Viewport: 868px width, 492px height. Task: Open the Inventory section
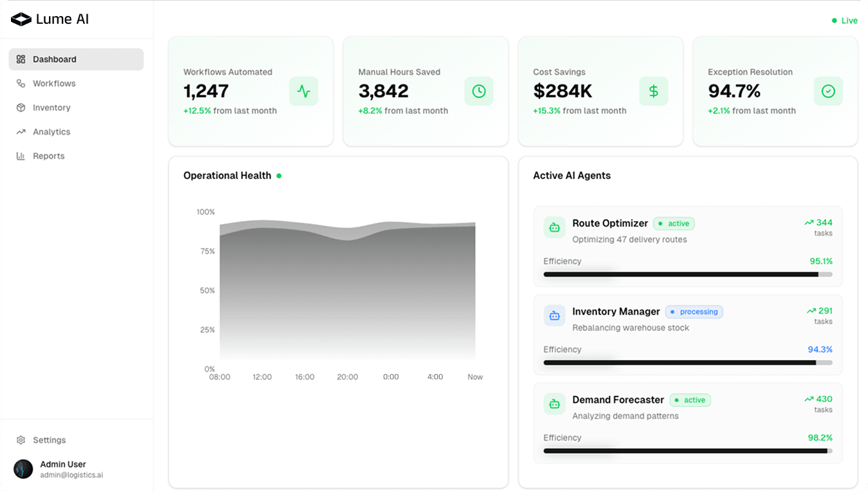coord(52,108)
